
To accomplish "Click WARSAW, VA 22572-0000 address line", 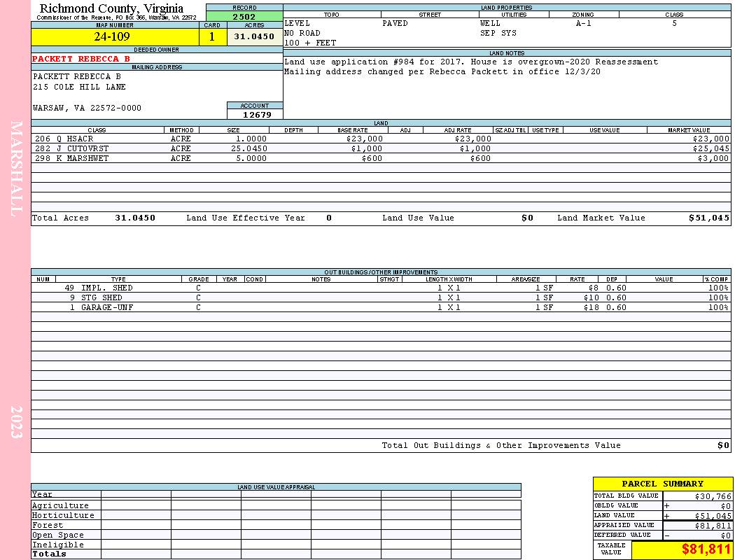I will click(87, 108).
